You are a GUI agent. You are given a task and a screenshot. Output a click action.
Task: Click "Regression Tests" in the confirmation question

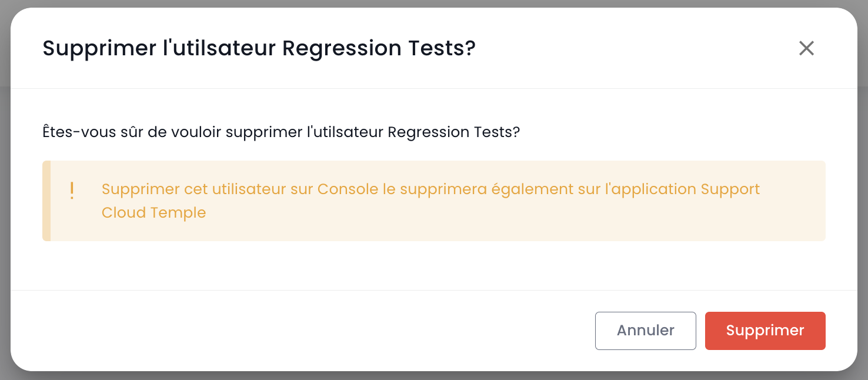453,132
